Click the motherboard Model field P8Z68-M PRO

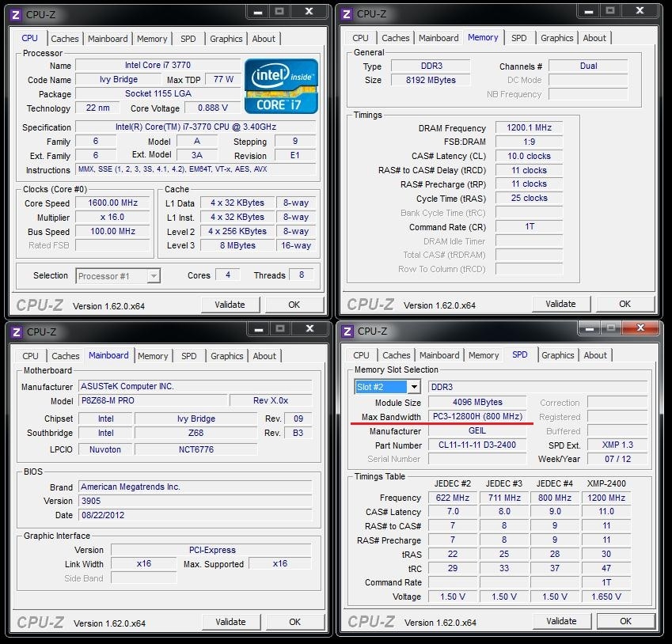pos(153,400)
